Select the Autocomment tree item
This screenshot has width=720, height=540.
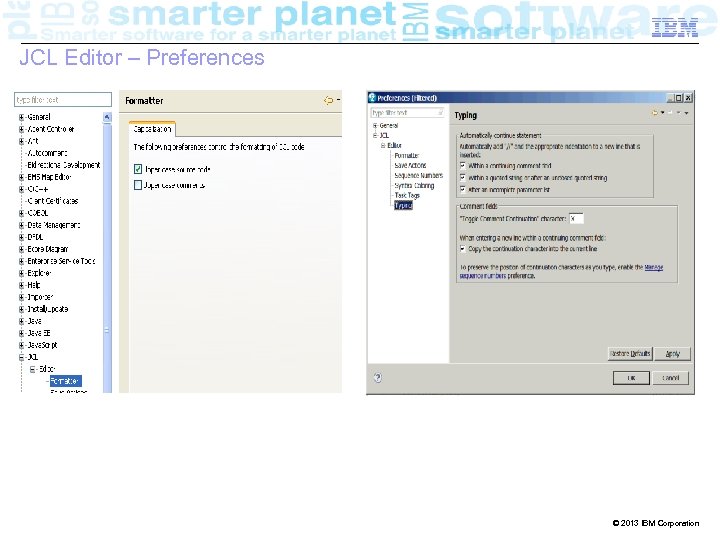coord(47,153)
